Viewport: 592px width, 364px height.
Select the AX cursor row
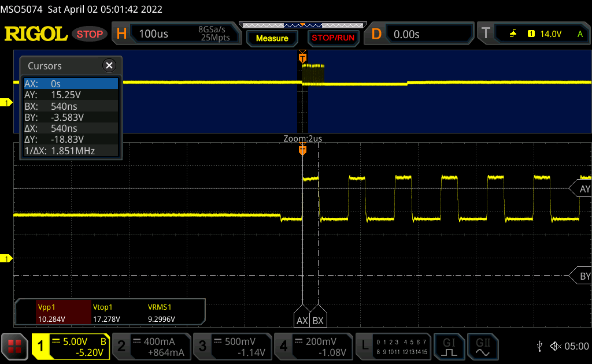[71, 84]
